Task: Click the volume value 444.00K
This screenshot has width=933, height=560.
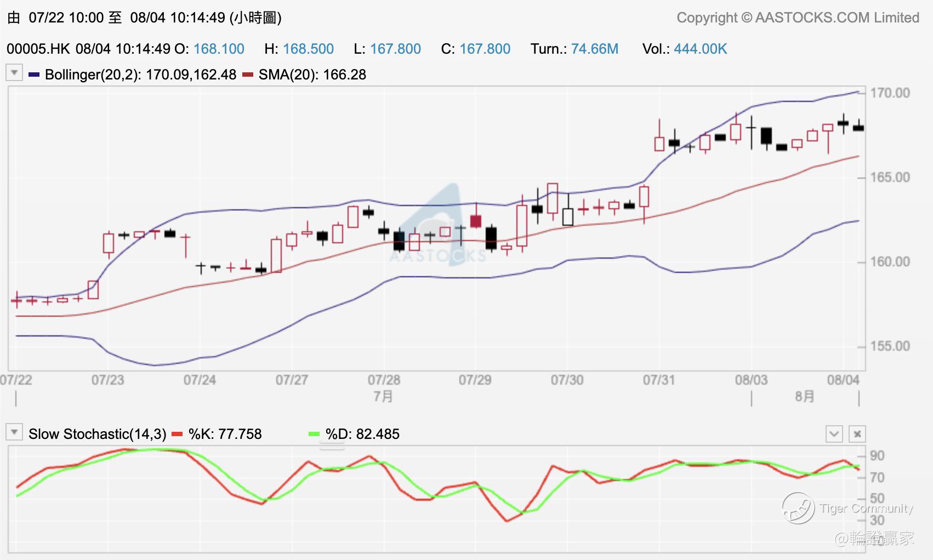Action: (701, 49)
